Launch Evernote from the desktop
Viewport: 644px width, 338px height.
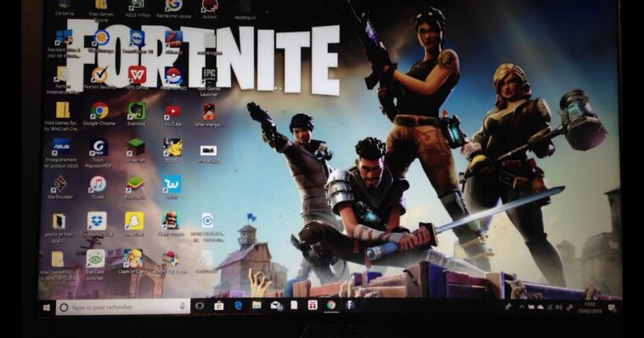tap(136, 114)
